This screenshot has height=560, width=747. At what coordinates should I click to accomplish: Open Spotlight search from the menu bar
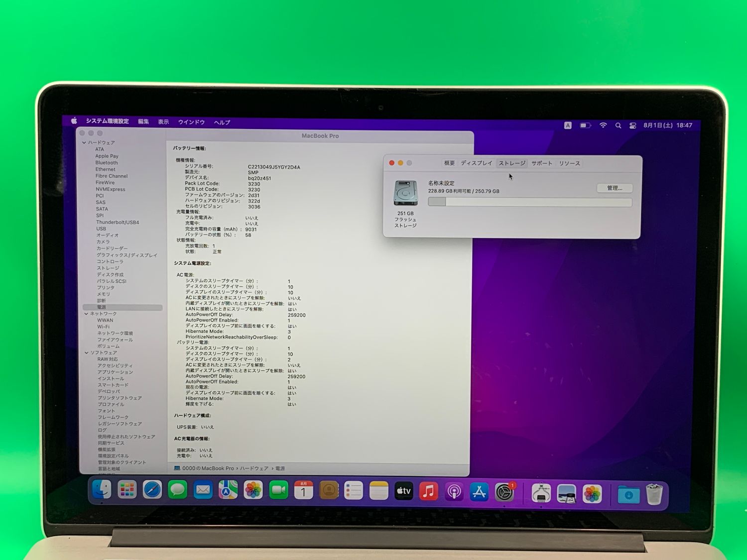[x=618, y=125]
